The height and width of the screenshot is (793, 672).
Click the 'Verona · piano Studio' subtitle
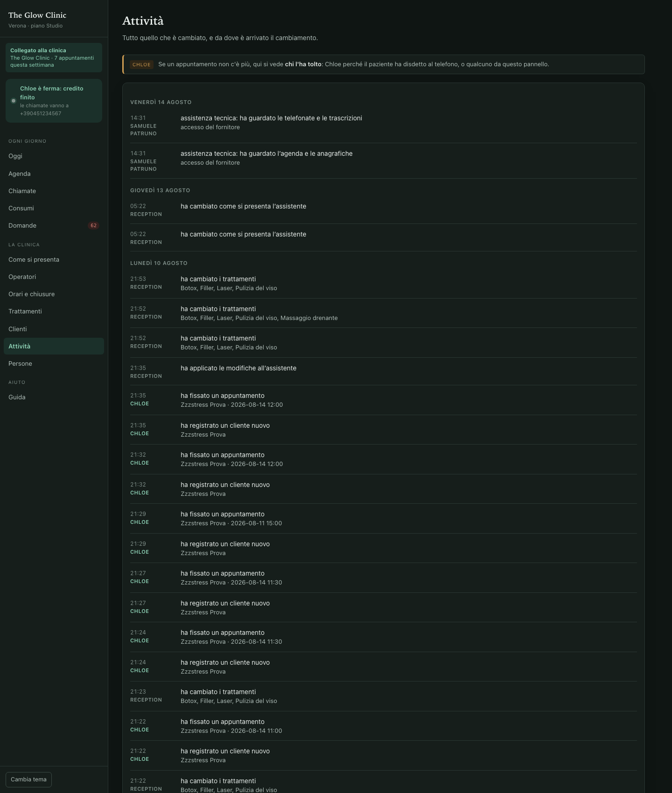pyautogui.click(x=35, y=26)
